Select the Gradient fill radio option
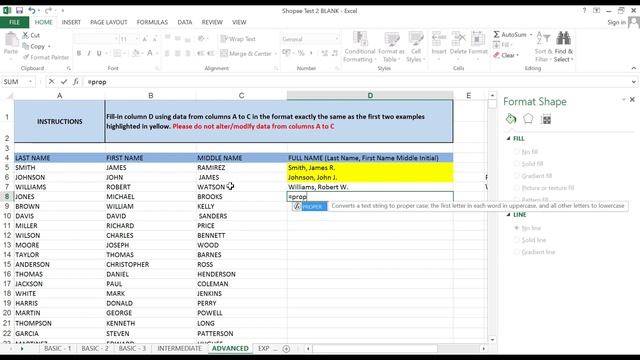Viewport: 640px width, 360px height. click(x=516, y=176)
